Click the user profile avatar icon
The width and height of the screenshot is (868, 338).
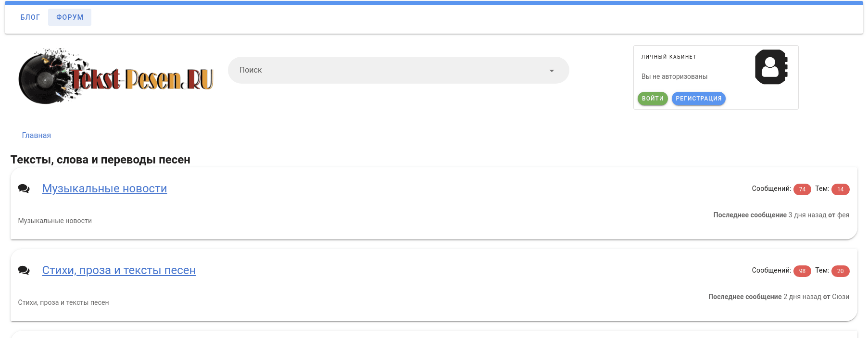(771, 67)
